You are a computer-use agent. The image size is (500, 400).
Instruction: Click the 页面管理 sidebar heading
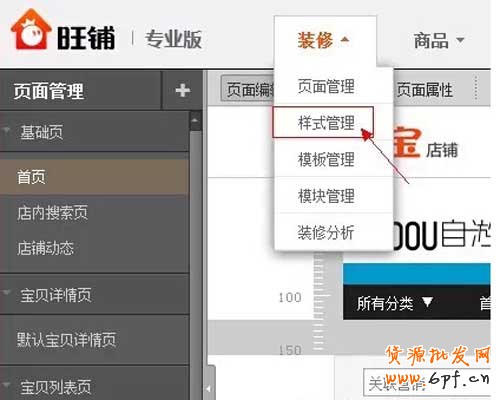pos(49,91)
